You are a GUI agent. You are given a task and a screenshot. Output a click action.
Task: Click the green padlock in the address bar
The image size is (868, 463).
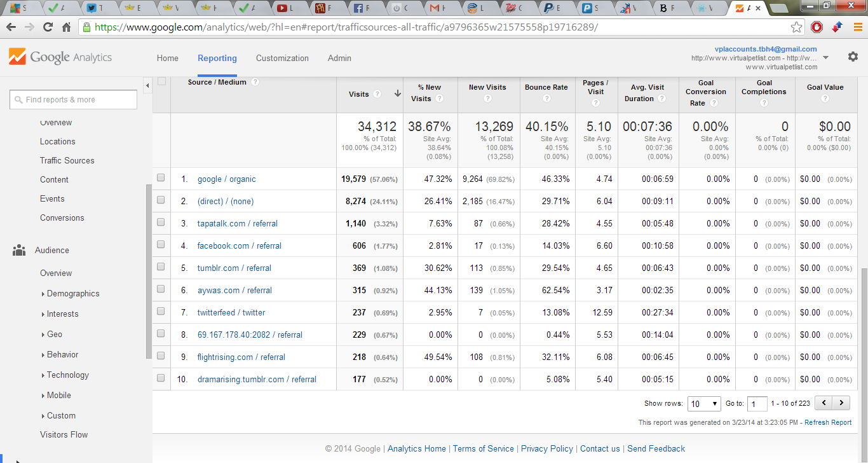[87, 27]
